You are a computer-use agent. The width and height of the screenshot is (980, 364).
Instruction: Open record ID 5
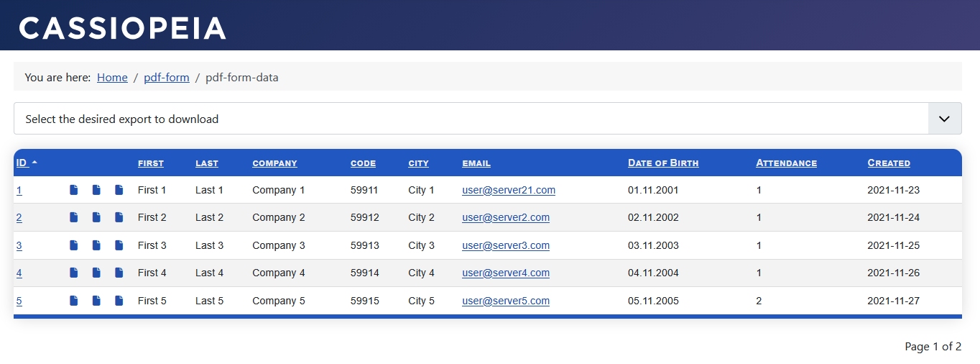point(19,301)
